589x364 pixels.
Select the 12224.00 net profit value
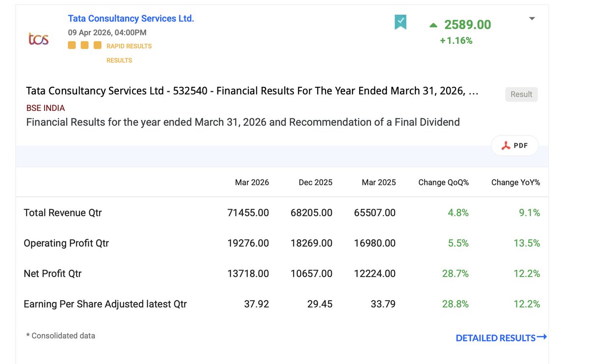point(375,274)
